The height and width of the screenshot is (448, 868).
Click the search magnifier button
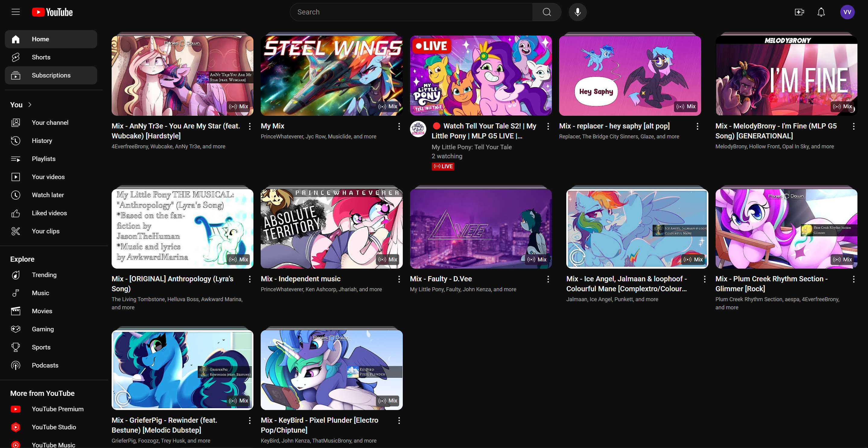pyautogui.click(x=547, y=12)
